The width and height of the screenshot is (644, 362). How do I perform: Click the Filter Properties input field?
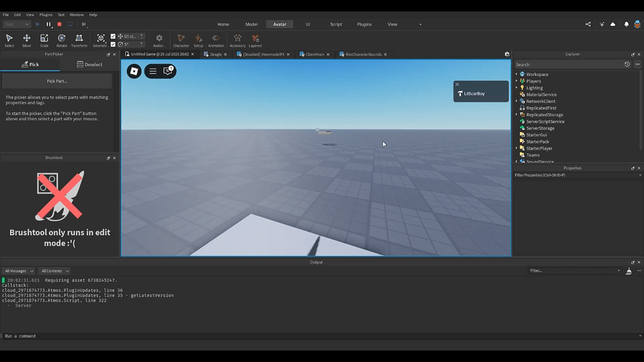coord(576,175)
